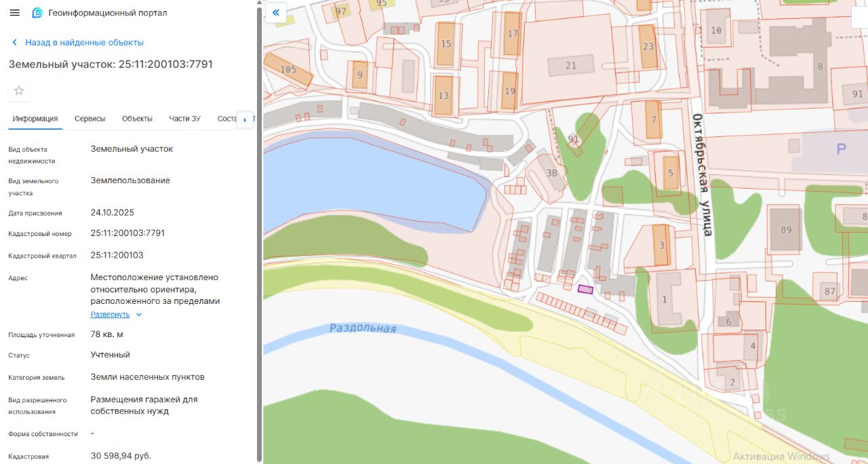The width and height of the screenshot is (868, 464).
Task: Go back via Назад в найденные объекты
Action: coord(77,42)
